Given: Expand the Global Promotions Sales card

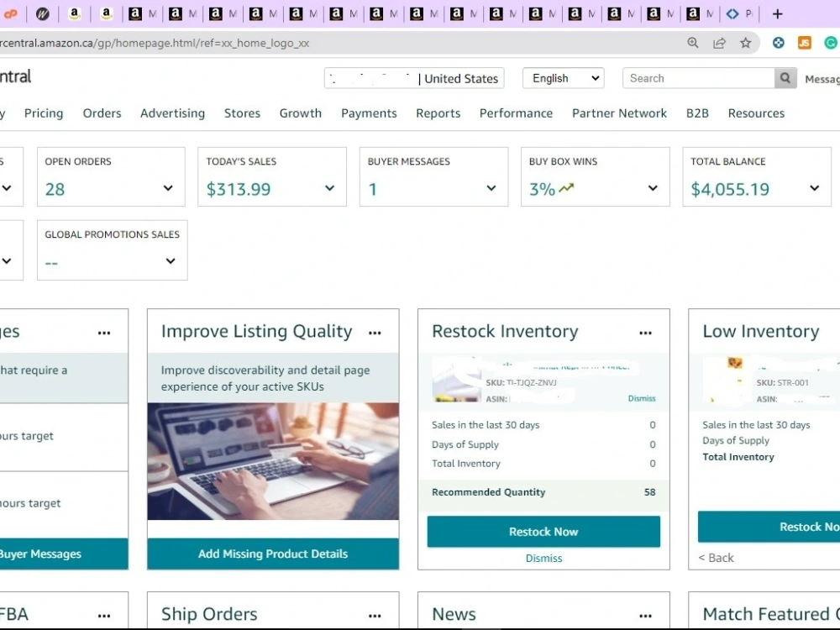Looking at the screenshot, I should click(x=171, y=261).
